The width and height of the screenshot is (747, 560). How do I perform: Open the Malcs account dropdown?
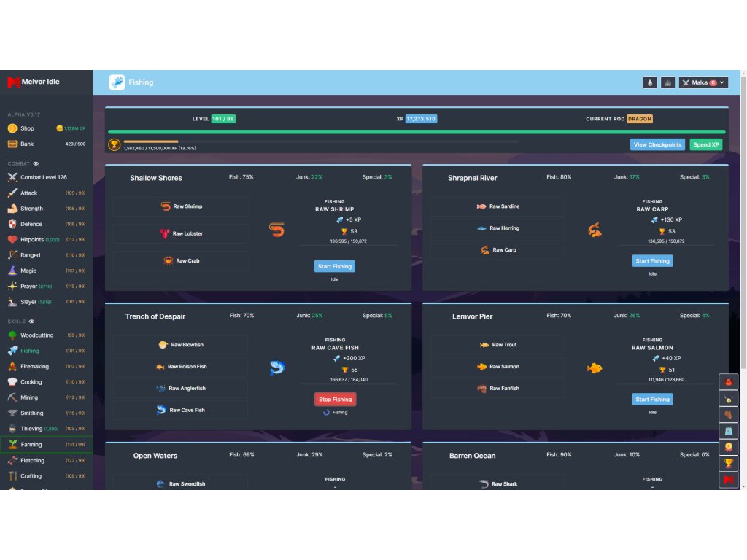[703, 83]
